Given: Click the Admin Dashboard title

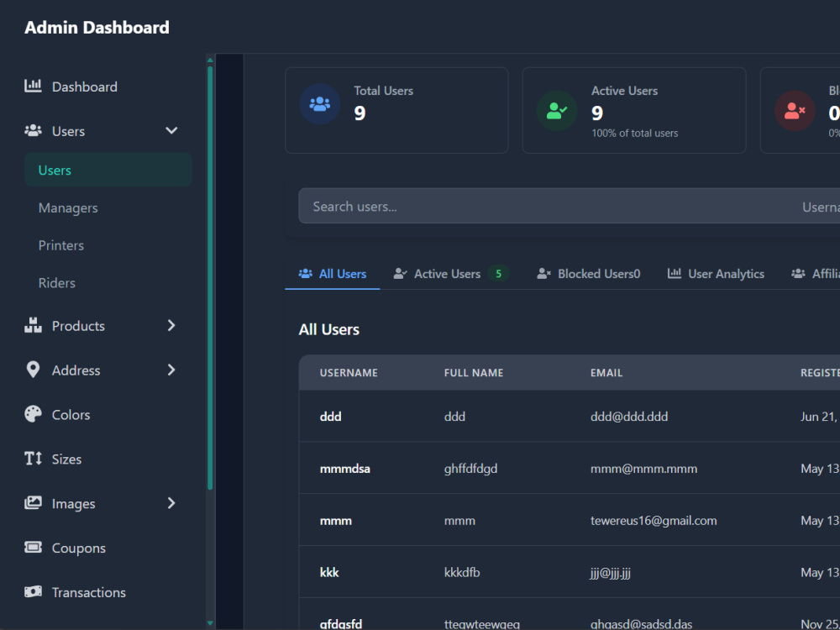Looking at the screenshot, I should click(x=97, y=28).
